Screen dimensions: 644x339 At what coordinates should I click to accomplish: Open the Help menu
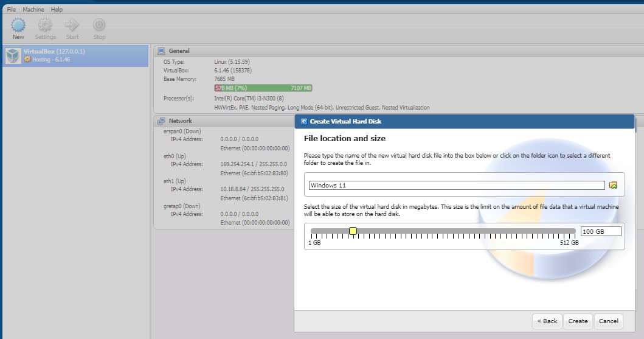pos(57,10)
